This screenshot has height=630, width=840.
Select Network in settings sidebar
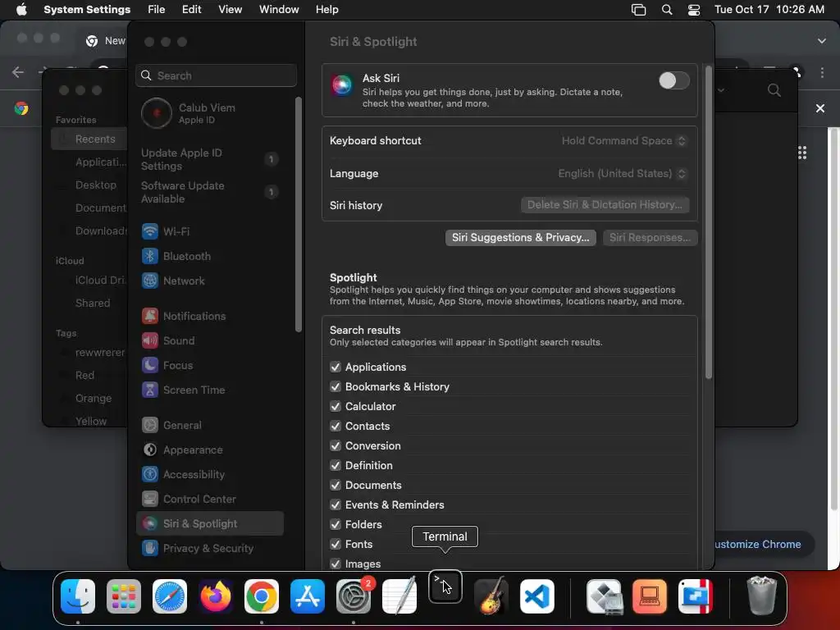[210, 281]
